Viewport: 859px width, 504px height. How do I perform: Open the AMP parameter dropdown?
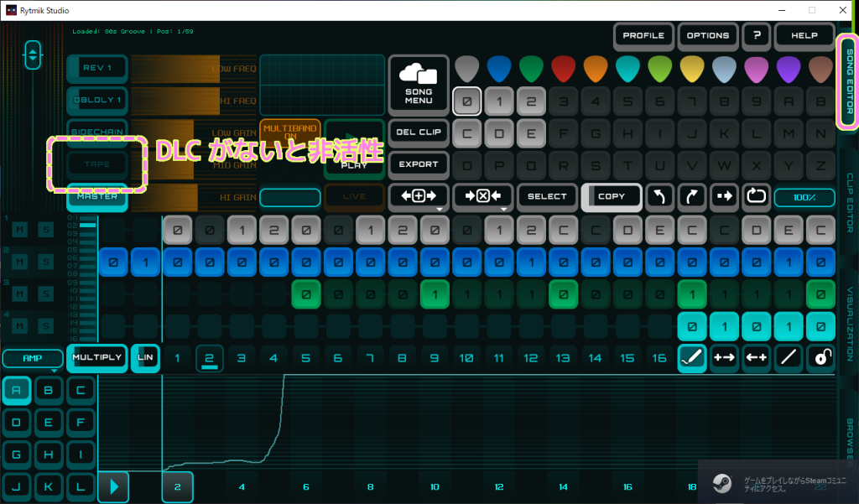tap(33, 358)
